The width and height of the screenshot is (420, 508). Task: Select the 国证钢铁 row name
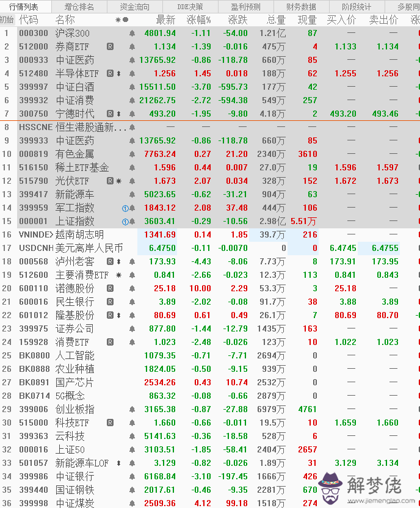point(74,490)
